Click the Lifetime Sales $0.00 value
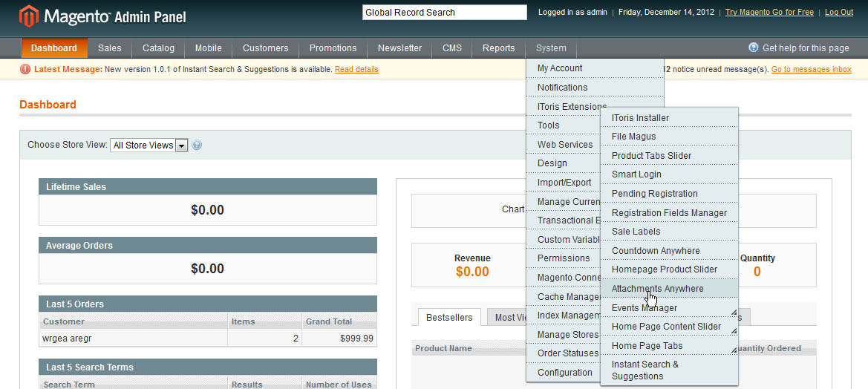 (x=208, y=209)
